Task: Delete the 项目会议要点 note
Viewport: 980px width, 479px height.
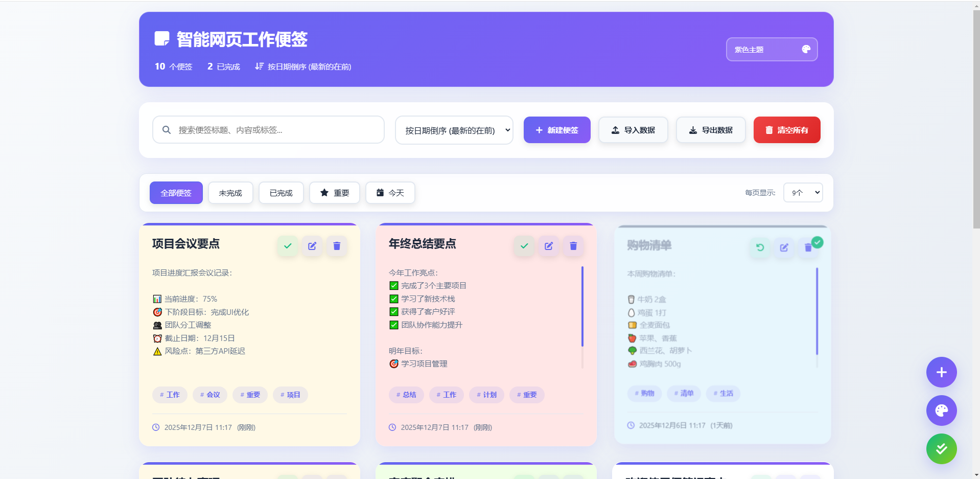Action: click(336, 246)
